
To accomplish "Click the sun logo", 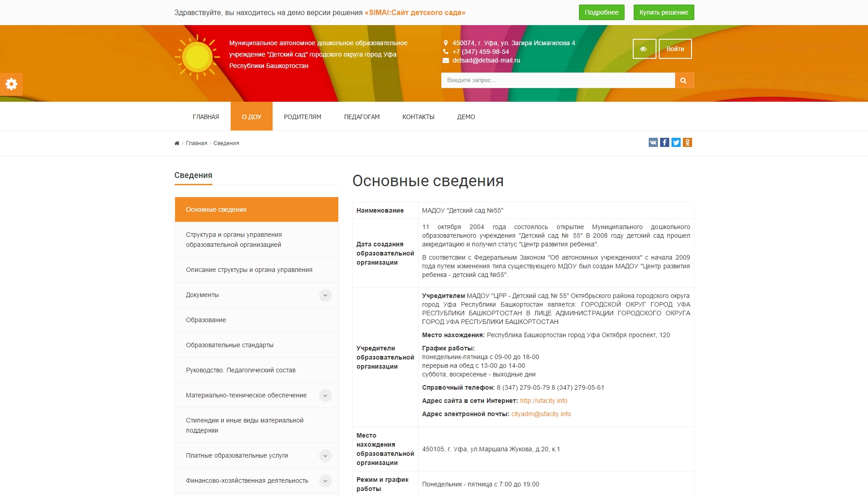I will [197, 57].
